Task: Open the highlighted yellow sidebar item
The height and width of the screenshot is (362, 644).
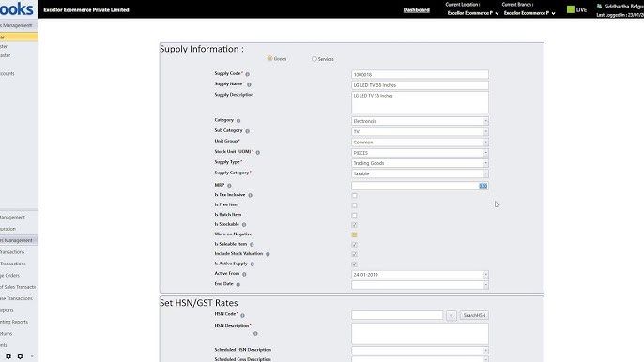Action: pos(19,37)
